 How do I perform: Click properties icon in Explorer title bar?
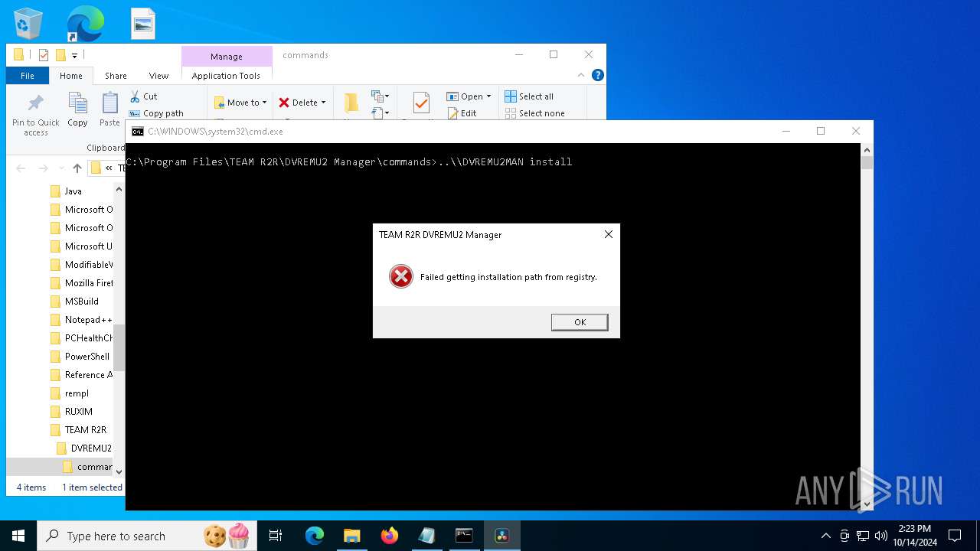[x=44, y=55]
